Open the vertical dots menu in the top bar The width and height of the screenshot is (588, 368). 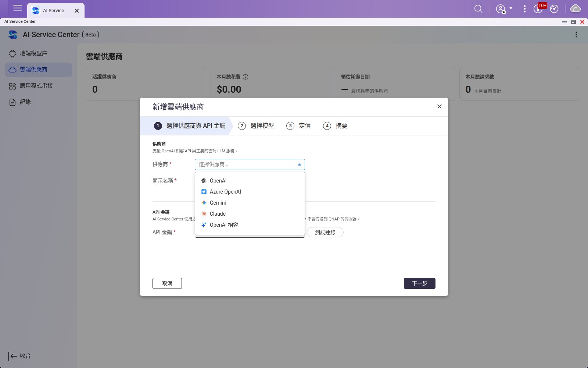point(524,9)
